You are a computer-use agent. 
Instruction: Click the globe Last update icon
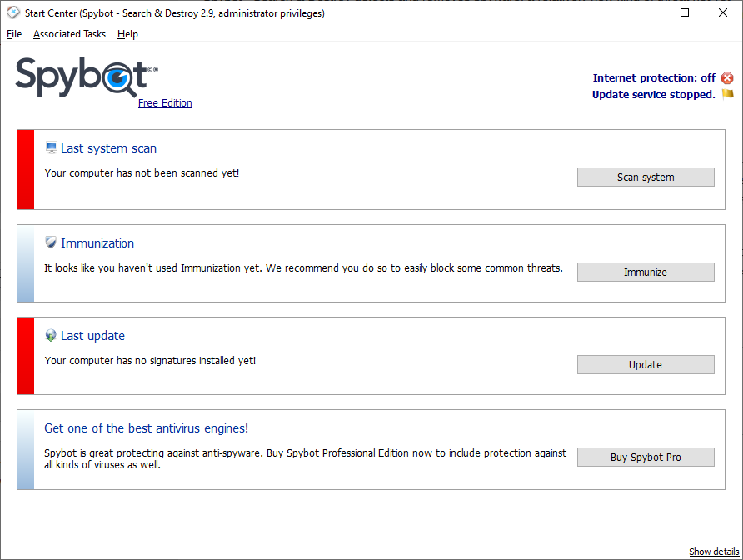pyautogui.click(x=51, y=335)
